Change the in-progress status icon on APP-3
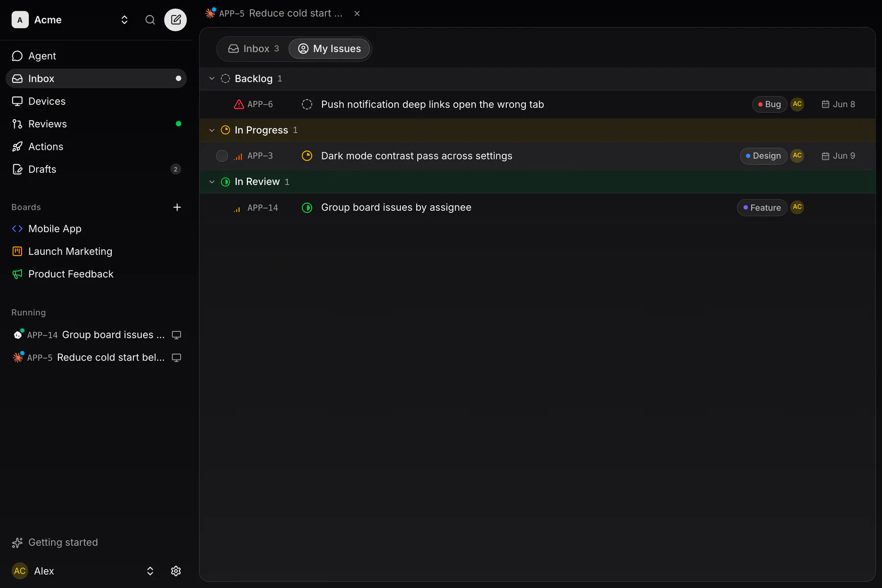The height and width of the screenshot is (588, 882). coord(307,156)
